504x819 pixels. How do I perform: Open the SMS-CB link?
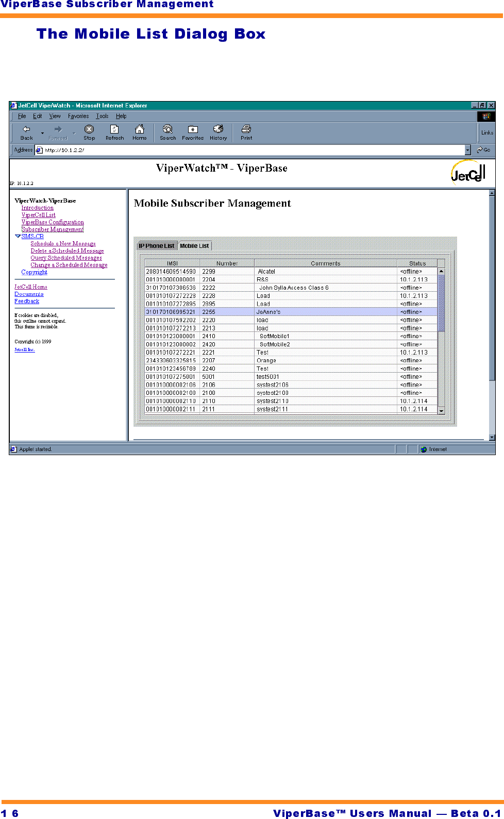(x=32, y=236)
